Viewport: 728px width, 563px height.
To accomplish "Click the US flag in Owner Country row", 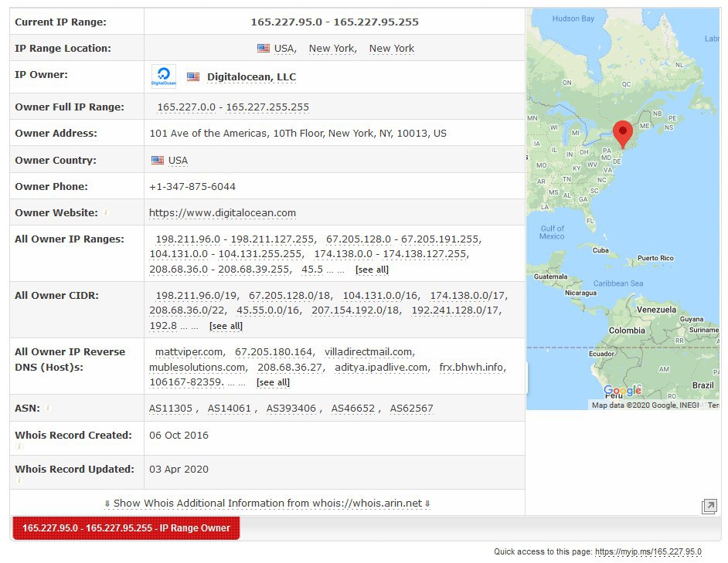I will [158, 160].
